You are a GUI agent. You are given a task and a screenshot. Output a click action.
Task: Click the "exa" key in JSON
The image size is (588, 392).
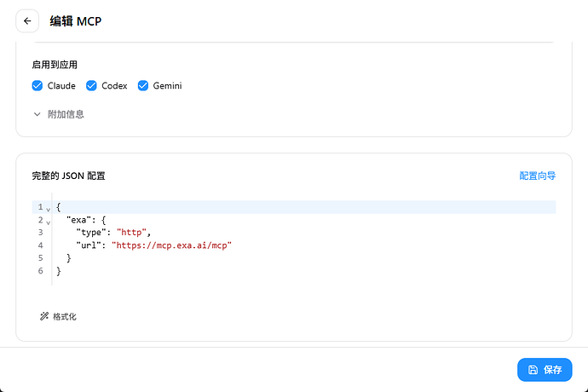point(78,220)
